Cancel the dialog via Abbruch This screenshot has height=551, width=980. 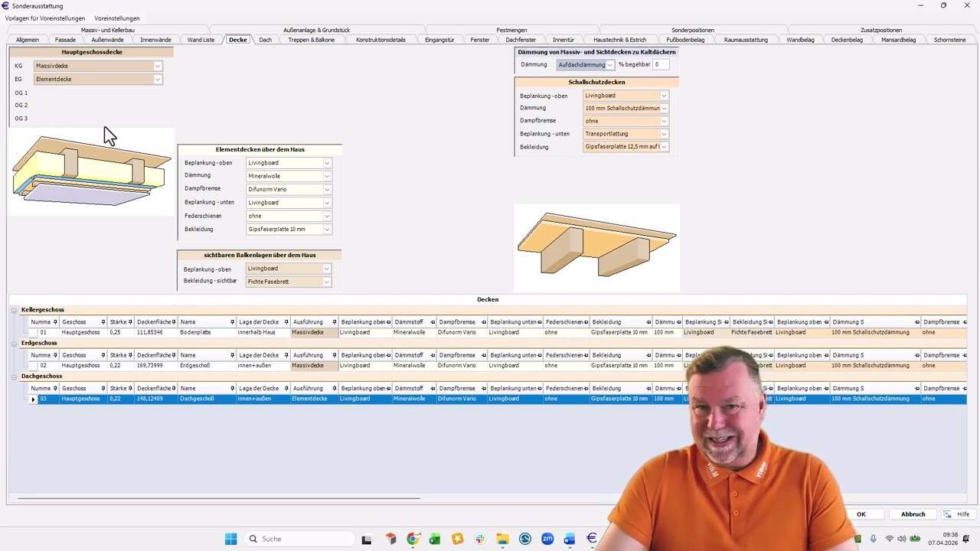click(913, 514)
